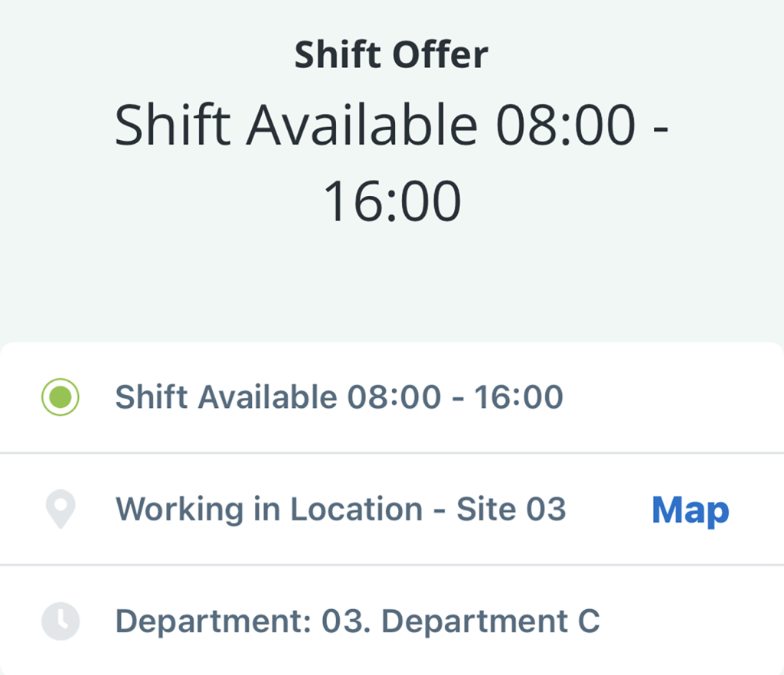The width and height of the screenshot is (784, 675).
Task: Toggle the green selection circle for the shift
Action: coord(60,396)
